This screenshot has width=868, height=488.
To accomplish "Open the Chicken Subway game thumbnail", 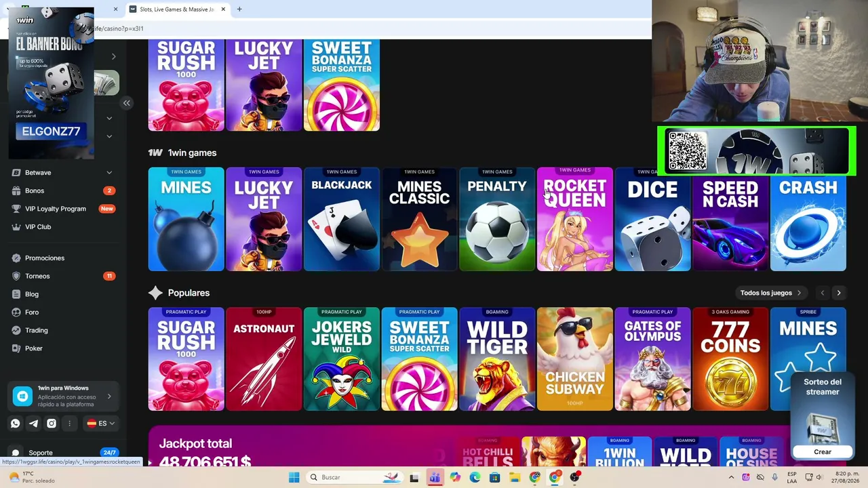I will [575, 359].
